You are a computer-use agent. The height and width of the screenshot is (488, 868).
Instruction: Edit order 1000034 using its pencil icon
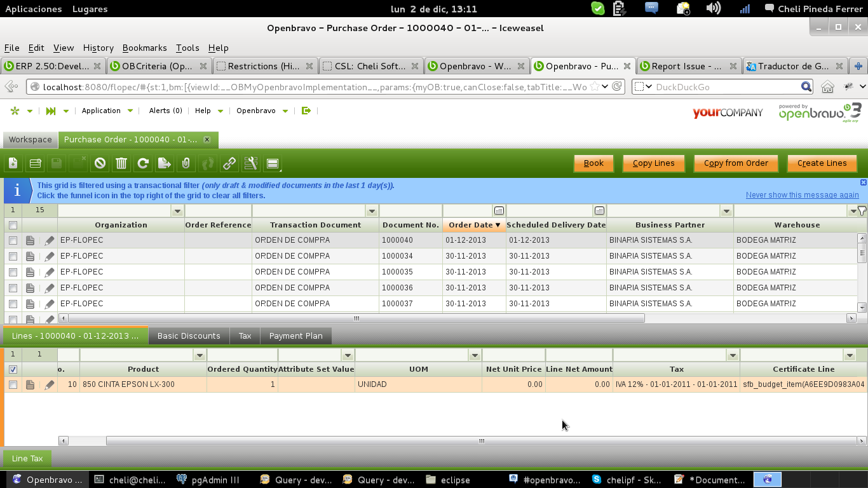pos(49,256)
